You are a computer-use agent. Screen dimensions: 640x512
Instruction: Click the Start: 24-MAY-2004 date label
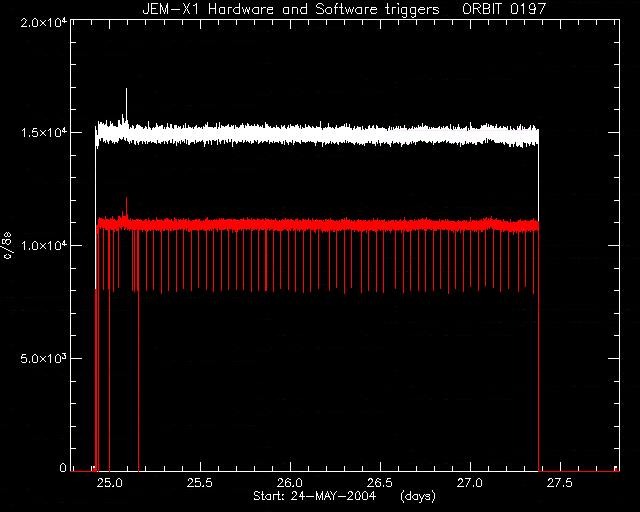tap(314, 496)
